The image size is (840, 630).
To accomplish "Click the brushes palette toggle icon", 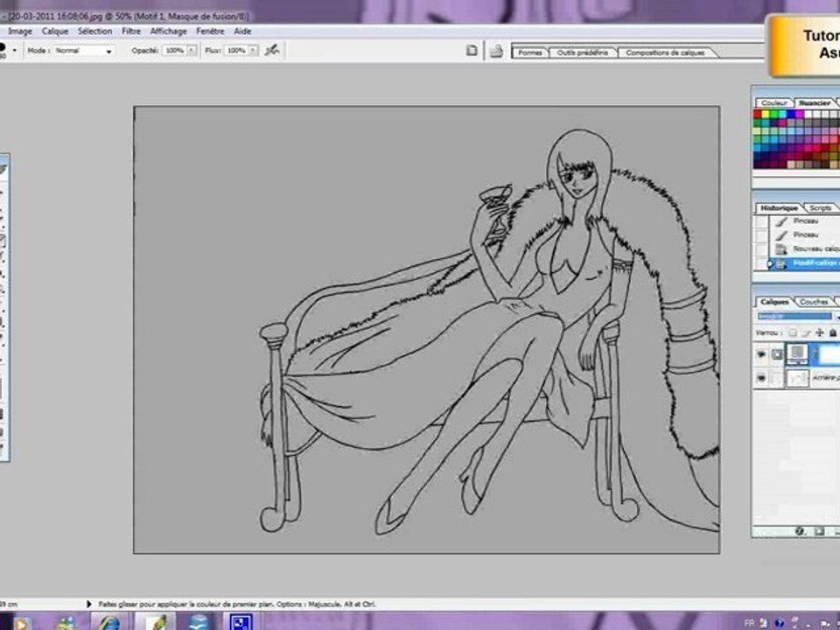I will pyautogui.click(x=472, y=51).
